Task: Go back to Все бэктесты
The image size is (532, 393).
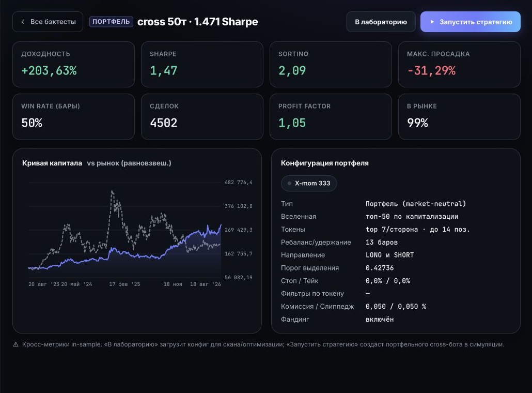Action: point(48,22)
